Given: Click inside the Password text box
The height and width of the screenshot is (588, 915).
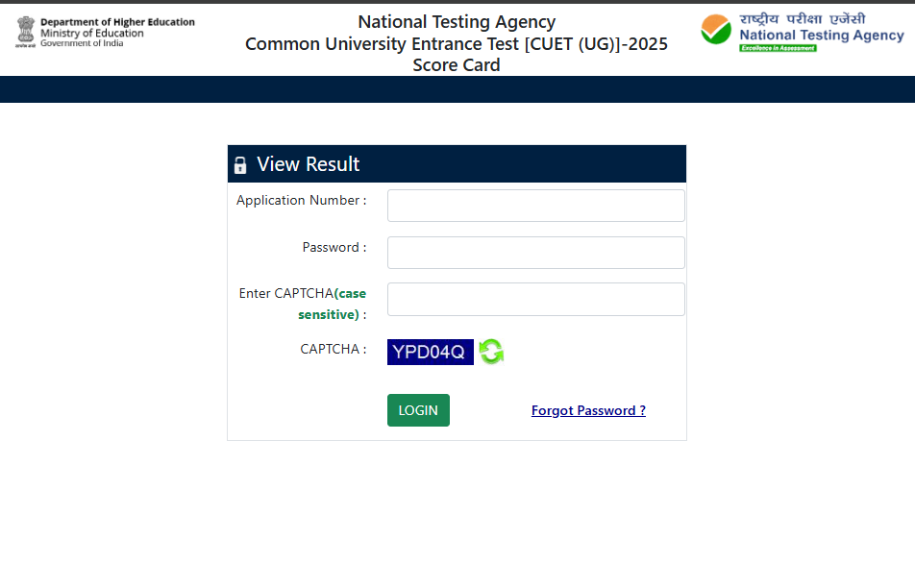Looking at the screenshot, I should [535, 253].
